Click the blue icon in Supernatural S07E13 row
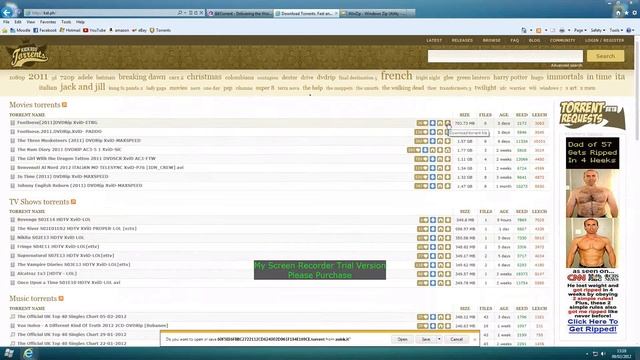This screenshot has height=360, width=640. pos(433,256)
